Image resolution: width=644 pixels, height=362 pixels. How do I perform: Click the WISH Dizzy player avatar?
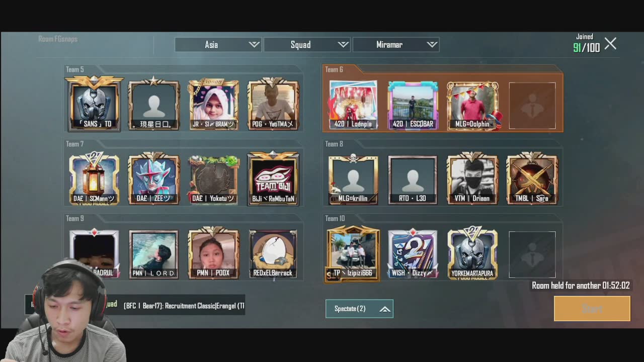pos(413,253)
